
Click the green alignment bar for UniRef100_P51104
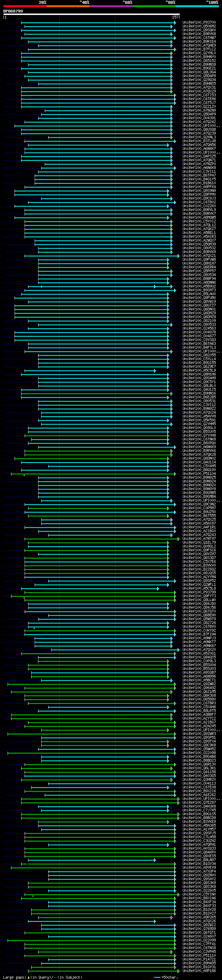tap(93, 474)
